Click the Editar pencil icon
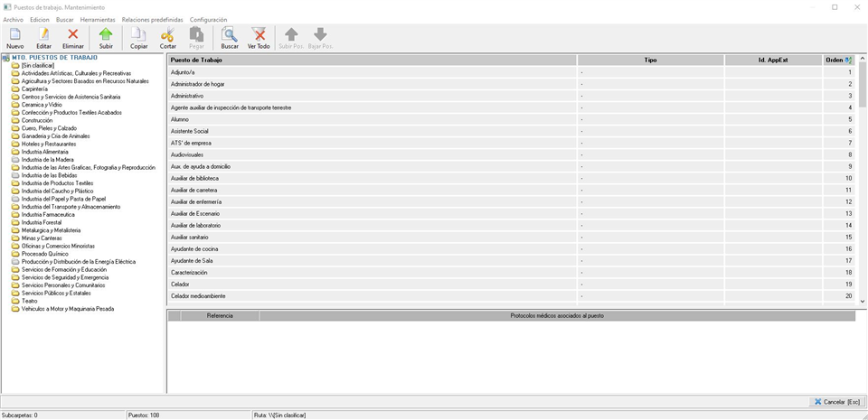This screenshot has width=868, height=420. (43, 34)
